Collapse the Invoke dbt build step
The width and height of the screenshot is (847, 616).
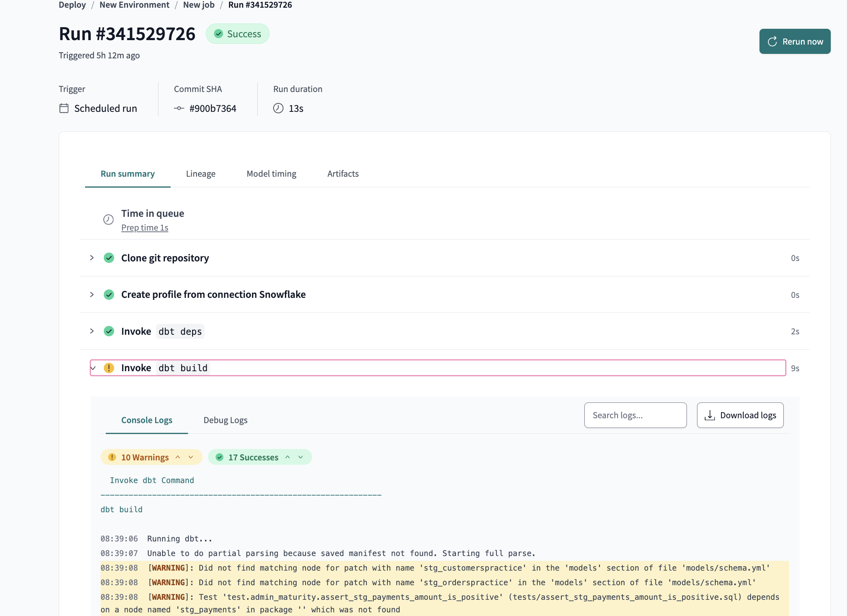(x=94, y=368)
